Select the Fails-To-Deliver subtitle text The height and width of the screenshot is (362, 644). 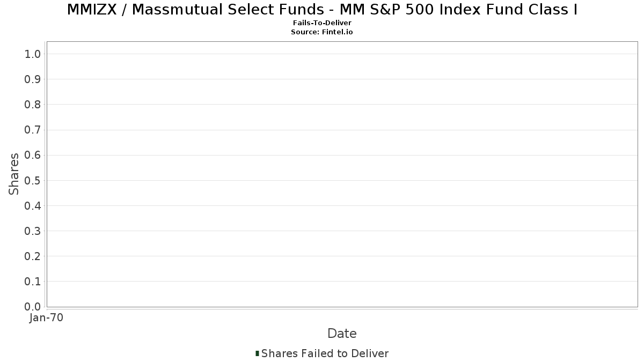click(322, 24)
